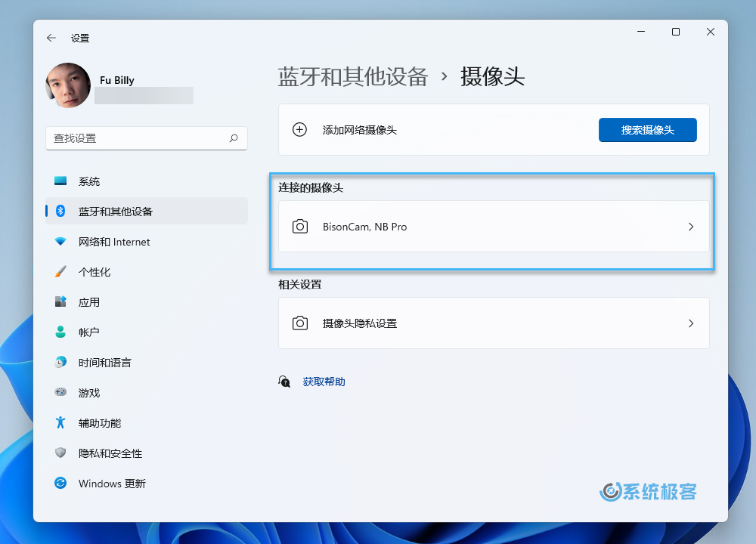Click the Fu Billy profile picture
756x544 pixels.
68,85
